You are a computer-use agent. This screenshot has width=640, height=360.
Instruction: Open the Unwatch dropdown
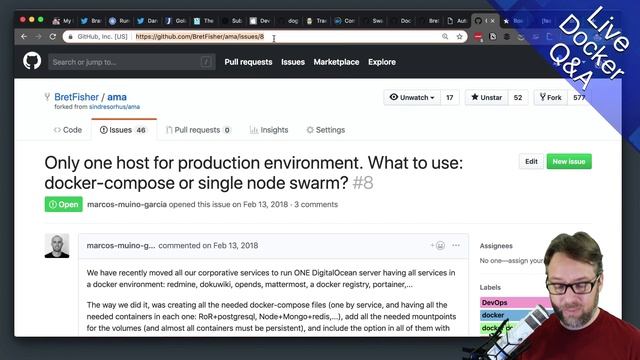coord(412,97)
